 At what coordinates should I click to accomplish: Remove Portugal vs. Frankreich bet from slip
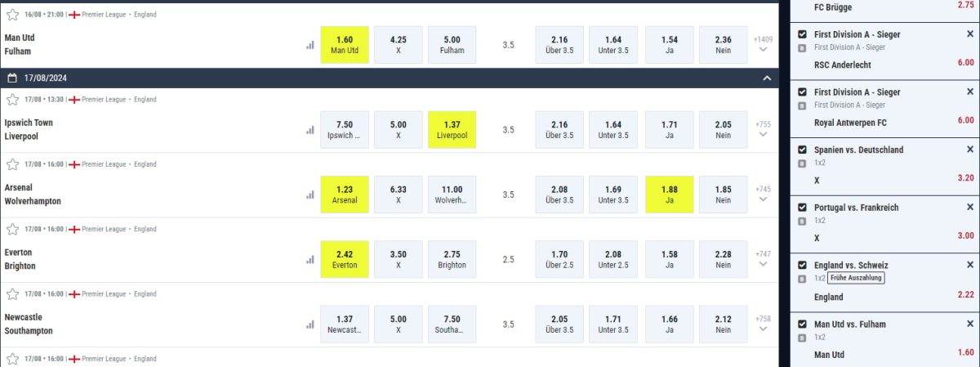pyautogui.click(x=969, y=208)
